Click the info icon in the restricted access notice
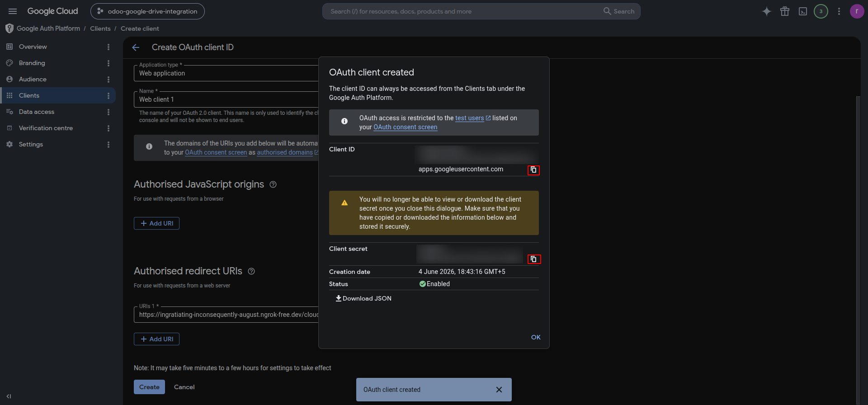 click(x=344, y=121)
